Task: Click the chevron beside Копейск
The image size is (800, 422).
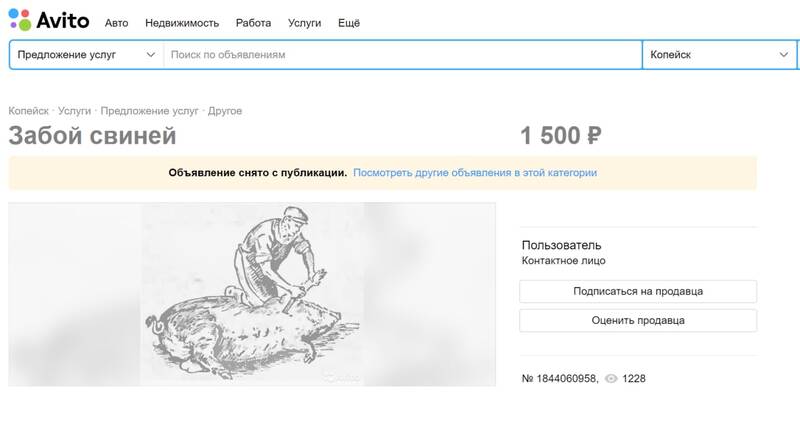Action: (784, 55)
